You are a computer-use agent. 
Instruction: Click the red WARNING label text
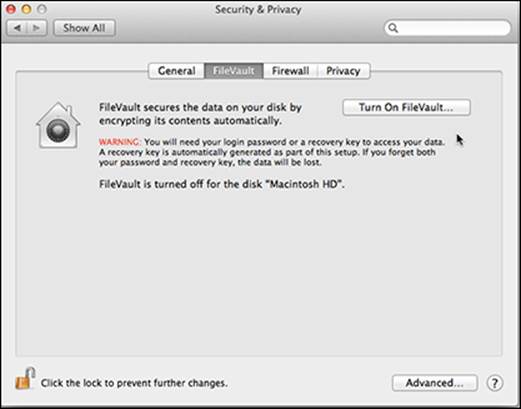tap(120, 142)
